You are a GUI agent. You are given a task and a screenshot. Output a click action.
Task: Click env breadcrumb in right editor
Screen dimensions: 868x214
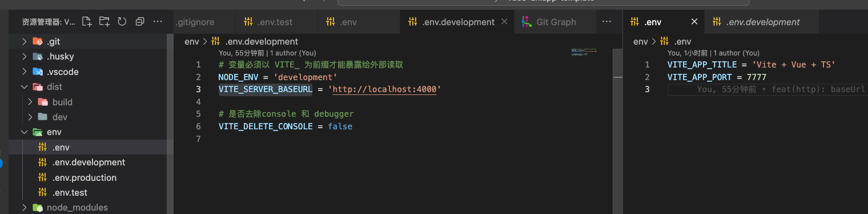(641, 41)
